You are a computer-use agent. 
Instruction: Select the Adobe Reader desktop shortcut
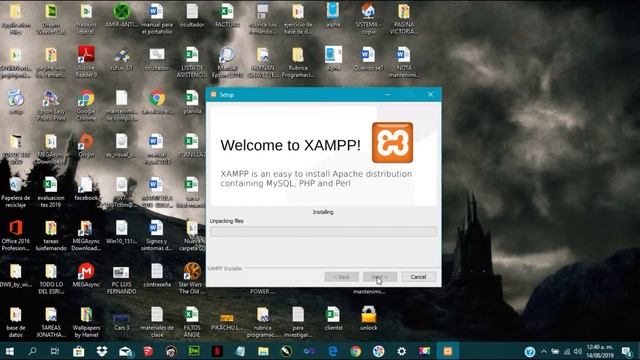[86, 62]
